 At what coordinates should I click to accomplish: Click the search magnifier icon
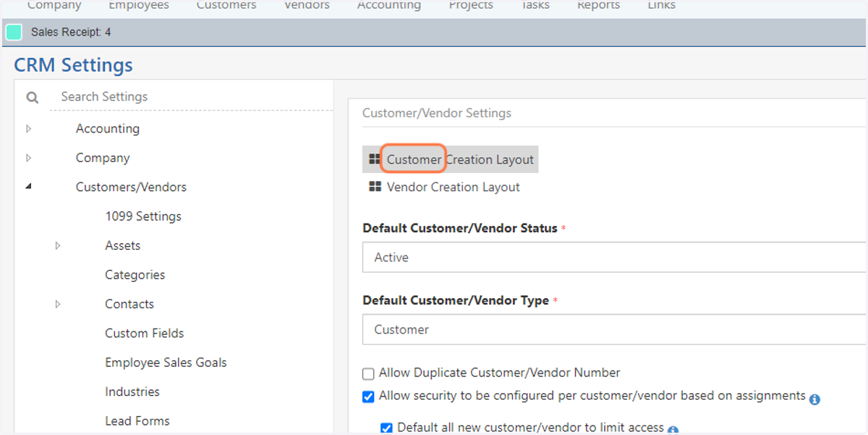pos(32,97)
